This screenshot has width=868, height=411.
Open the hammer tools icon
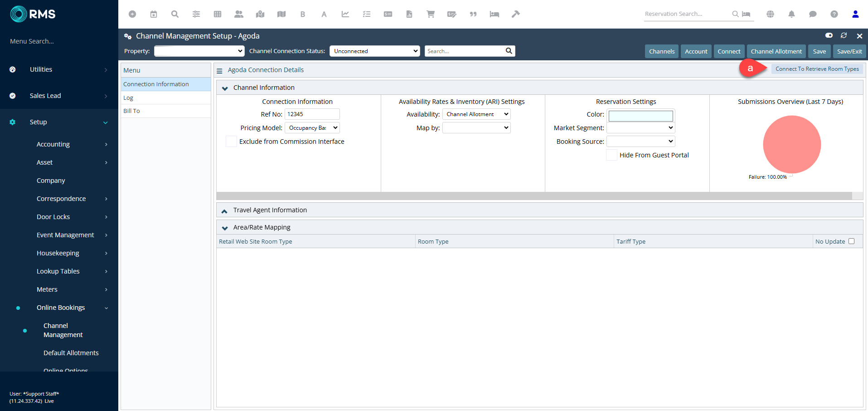tap(516, 14)
